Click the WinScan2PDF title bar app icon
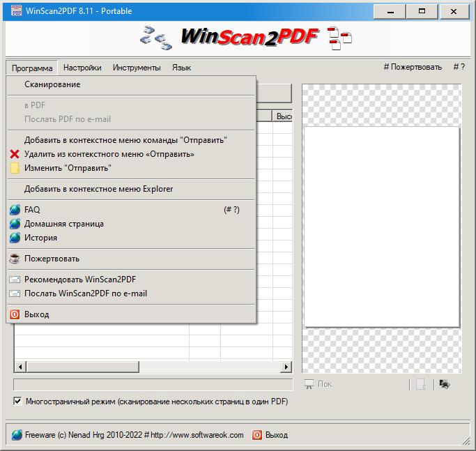The height and width of the screenshot is (451, 476). (17, 10)
